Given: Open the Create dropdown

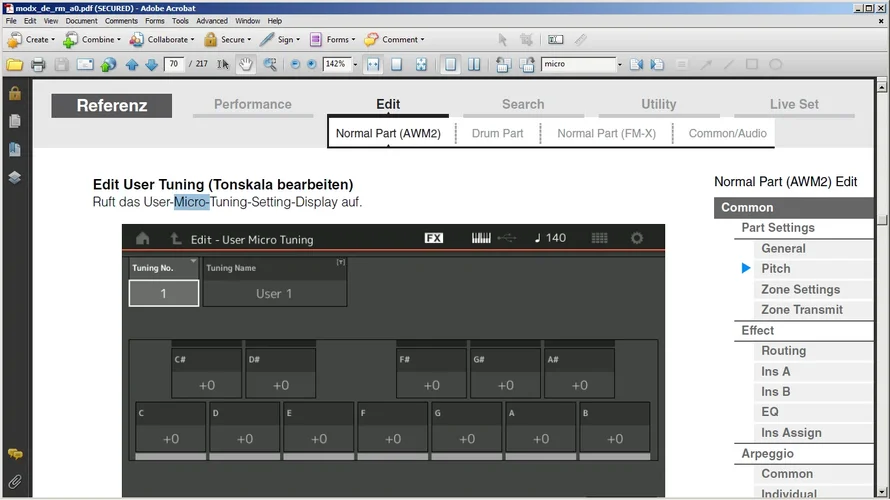Looking at the screenshot, I should [x=31, y=40].
